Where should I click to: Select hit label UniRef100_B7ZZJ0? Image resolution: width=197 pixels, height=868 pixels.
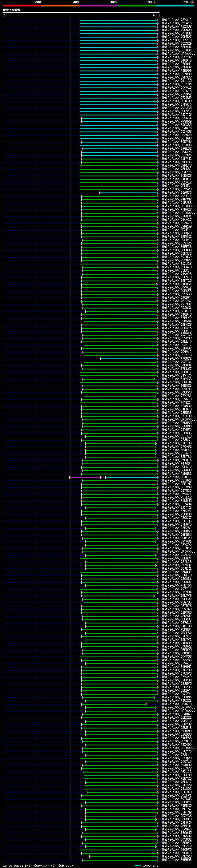(177, 40)
